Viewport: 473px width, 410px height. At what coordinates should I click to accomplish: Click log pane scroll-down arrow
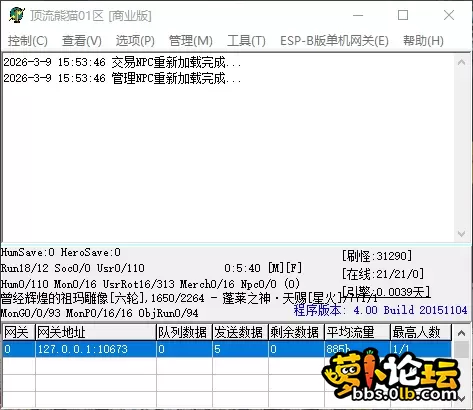pyautogui.click(x=461, y=234)
